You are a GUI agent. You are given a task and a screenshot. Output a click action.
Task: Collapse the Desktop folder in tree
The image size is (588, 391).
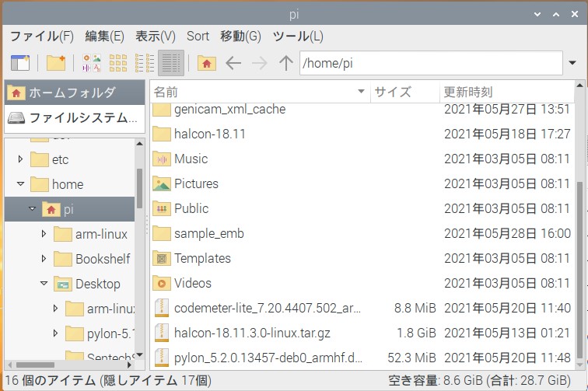pyautogui.click(x=44, y=284)
